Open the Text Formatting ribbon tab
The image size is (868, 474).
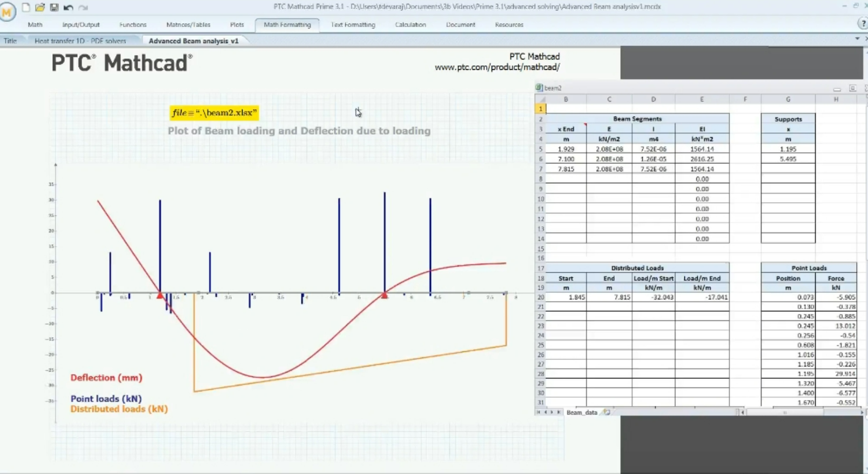[x=353, y=25]
